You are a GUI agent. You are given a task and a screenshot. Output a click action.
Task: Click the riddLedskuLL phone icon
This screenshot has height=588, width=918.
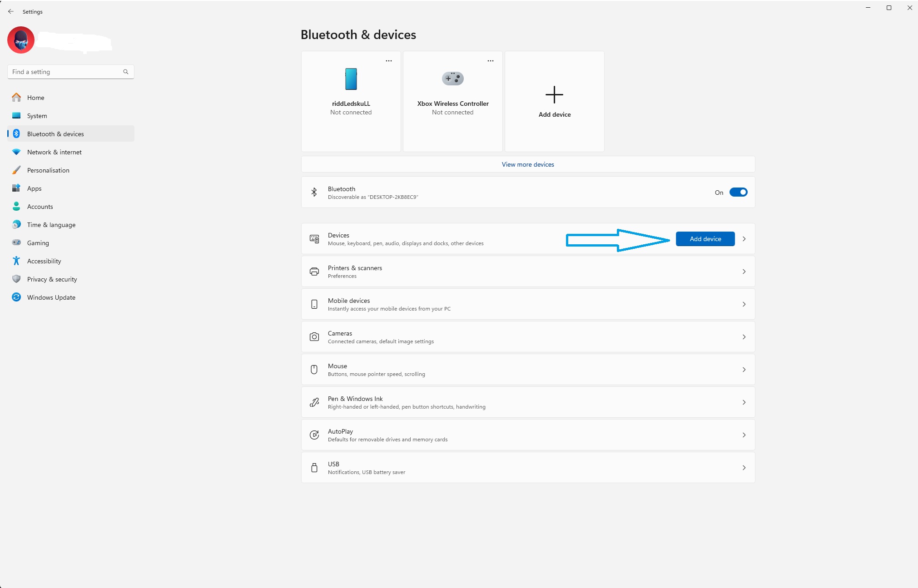click(351, 79)
